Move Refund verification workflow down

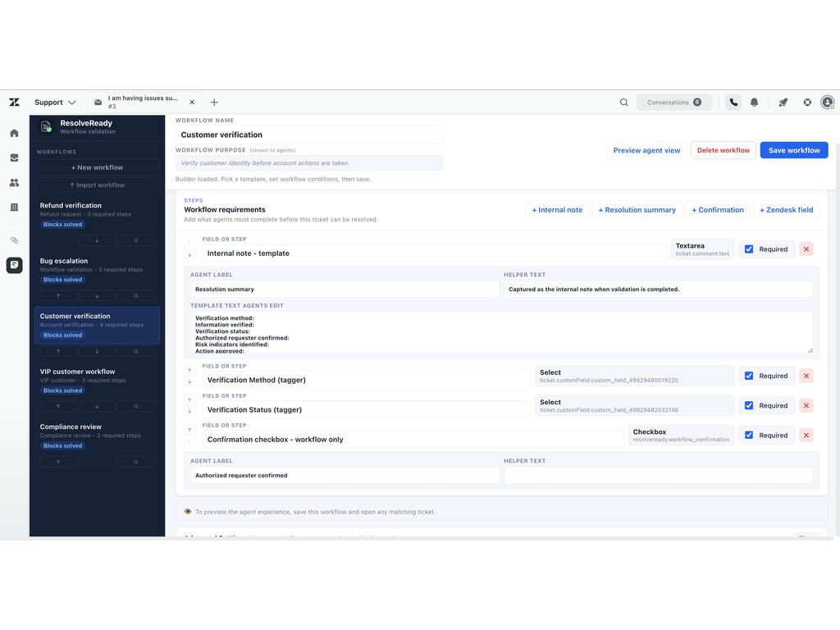[x=97, y=240]
